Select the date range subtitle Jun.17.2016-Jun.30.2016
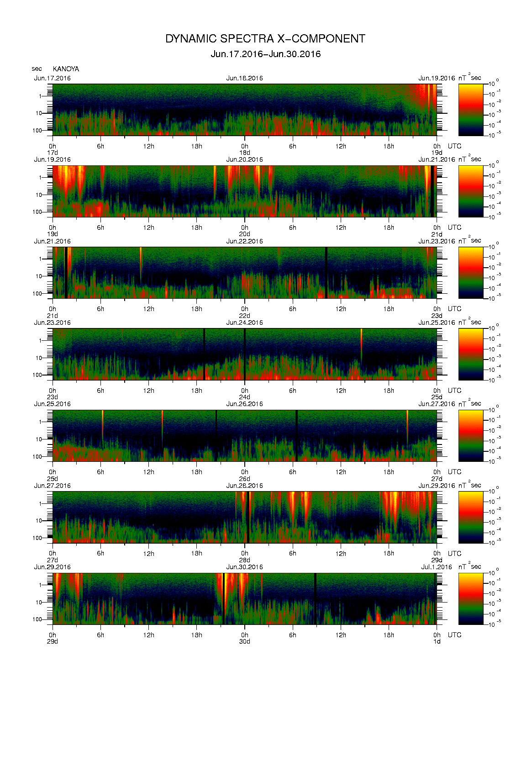The width and height of the screenshot is (532, 767). [266, 54]
